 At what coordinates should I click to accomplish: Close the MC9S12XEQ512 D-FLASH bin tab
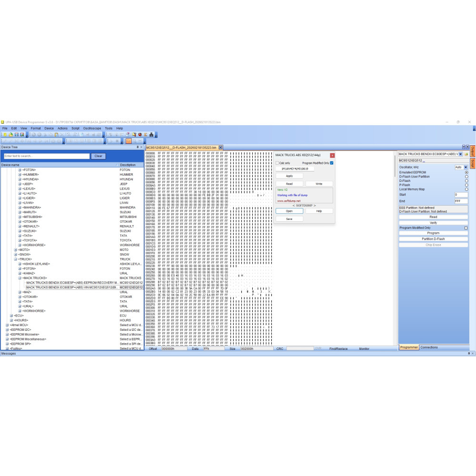[220, 148]
